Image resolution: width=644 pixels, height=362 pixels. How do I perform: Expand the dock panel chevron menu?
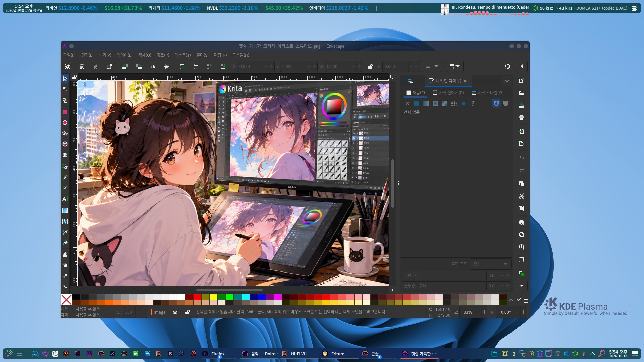click(507, 81)
